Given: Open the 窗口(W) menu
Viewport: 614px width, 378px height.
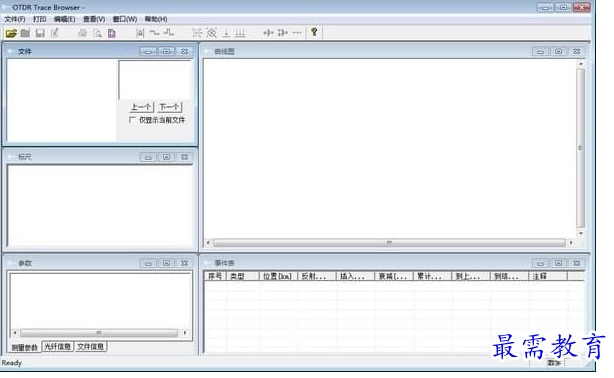Looking at the screenshot, I should (125, 19).
